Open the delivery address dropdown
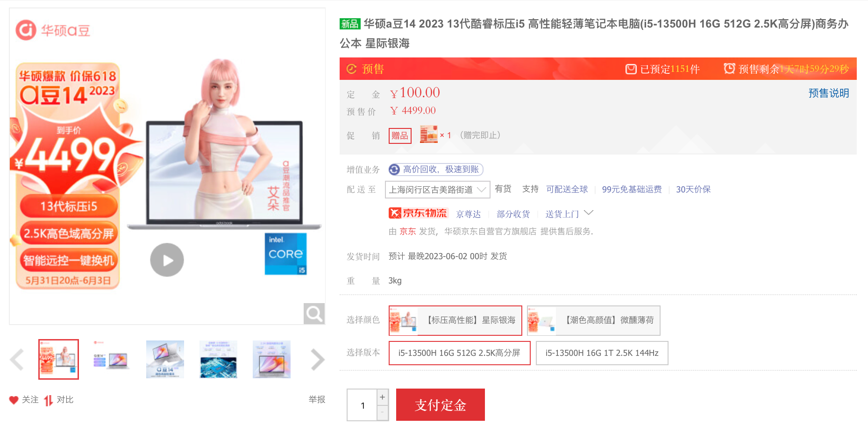The height and width of the screenshot is (425, 868). coord(437,190)
